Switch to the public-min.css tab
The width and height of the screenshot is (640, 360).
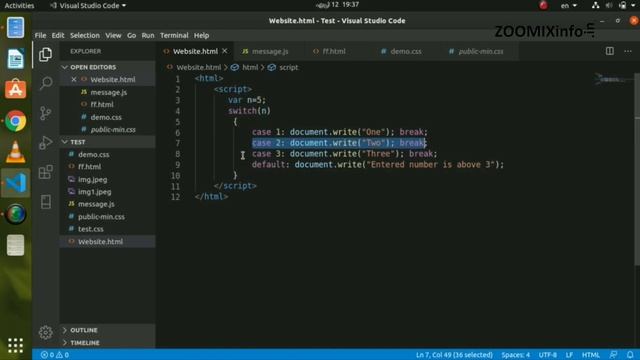click(480, 51)
